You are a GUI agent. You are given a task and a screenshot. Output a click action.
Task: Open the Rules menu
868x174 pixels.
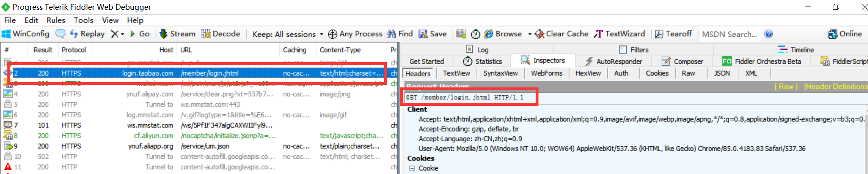click(x=56, y=20)
